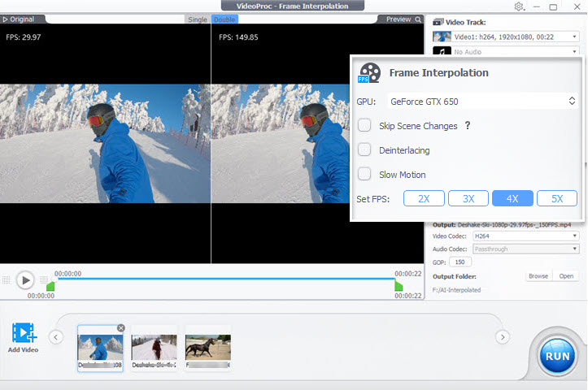Tick the Deinterlacing checkbox
Viewport: 588px width, 390px height.
[365, 150]
